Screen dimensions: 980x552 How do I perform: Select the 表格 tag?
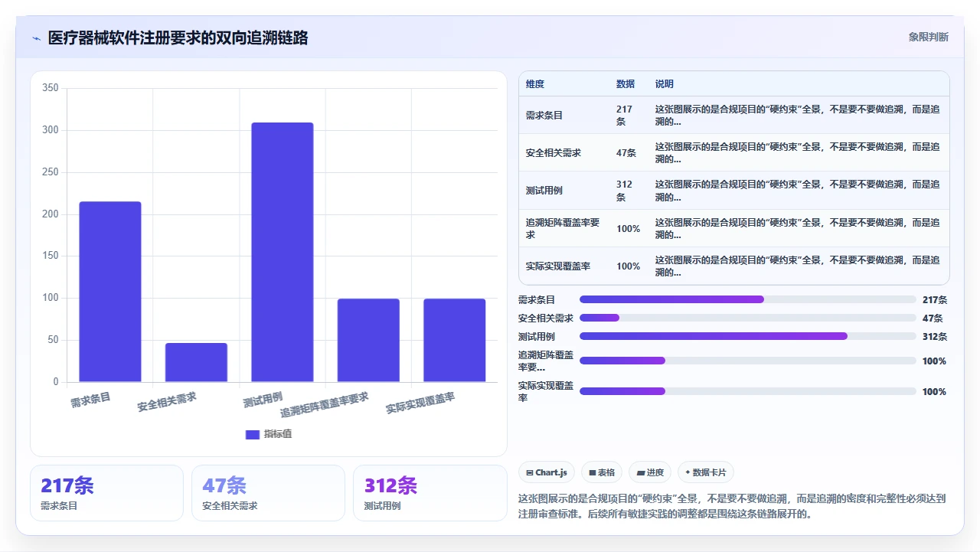pos(602,472)
